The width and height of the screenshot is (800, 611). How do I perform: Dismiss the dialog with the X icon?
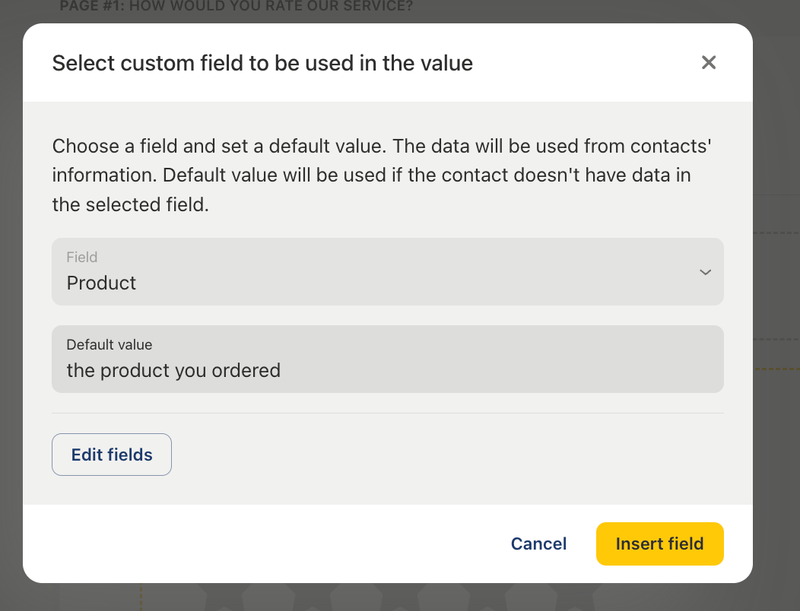pos(709,62)
